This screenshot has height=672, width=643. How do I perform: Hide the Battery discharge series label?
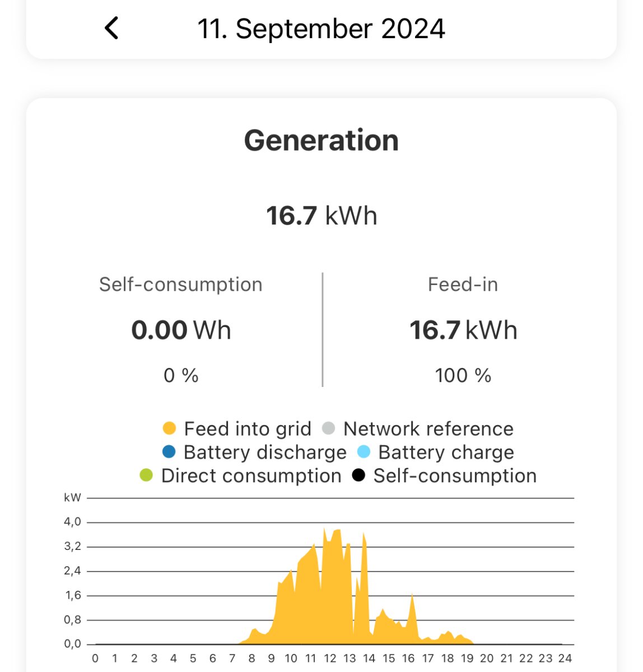click(x=265, y=452)
